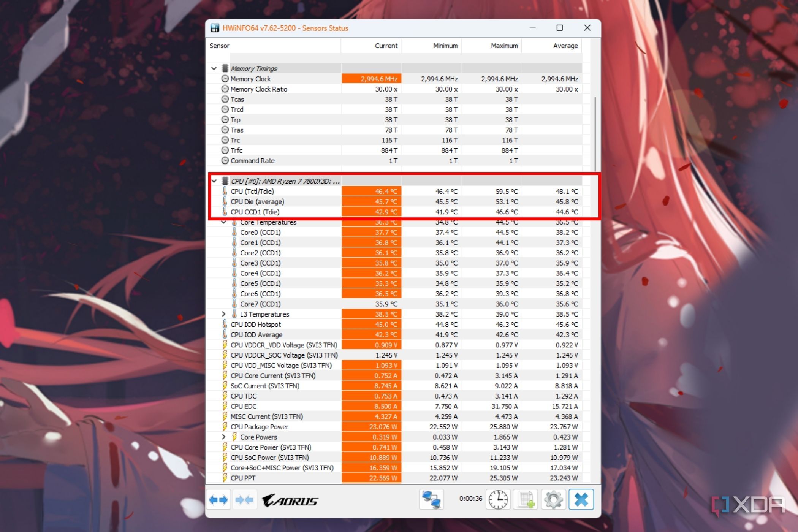Viewport: 798px width, 532px height.
Task: Select the orange Memory Clock level bar
Action: tap(372, 79)
